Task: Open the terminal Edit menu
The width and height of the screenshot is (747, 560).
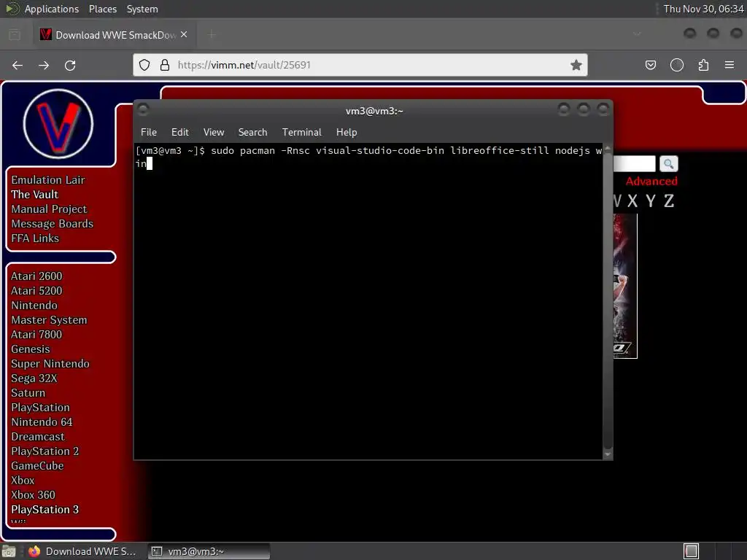Action: click(180, 133)
